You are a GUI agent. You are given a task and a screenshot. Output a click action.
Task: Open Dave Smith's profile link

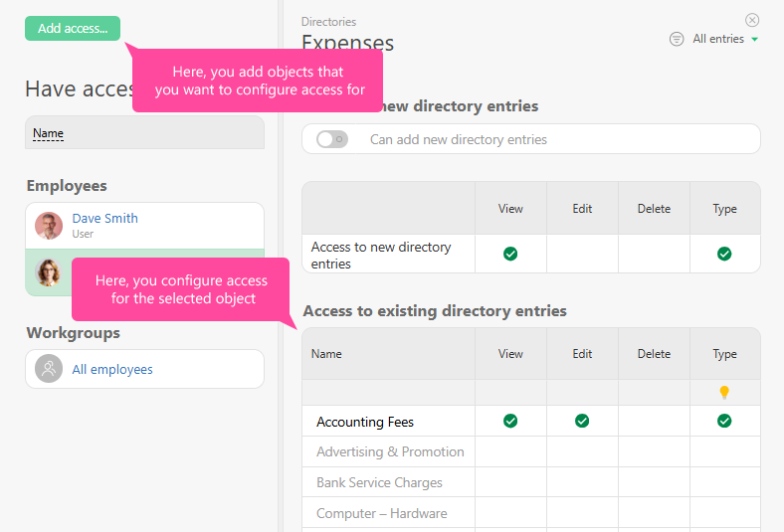point(104,218)
